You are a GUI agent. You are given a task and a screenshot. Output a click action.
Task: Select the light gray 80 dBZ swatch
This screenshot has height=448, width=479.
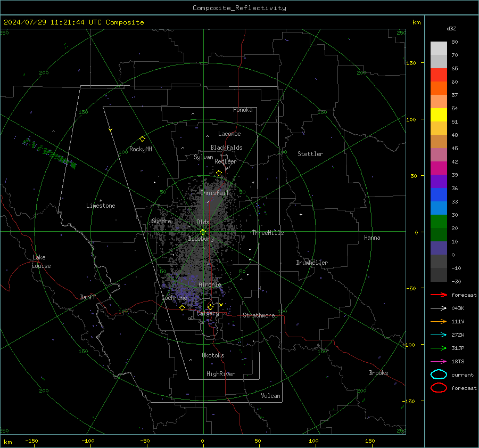pyautogui.click(x=439, y=48)
